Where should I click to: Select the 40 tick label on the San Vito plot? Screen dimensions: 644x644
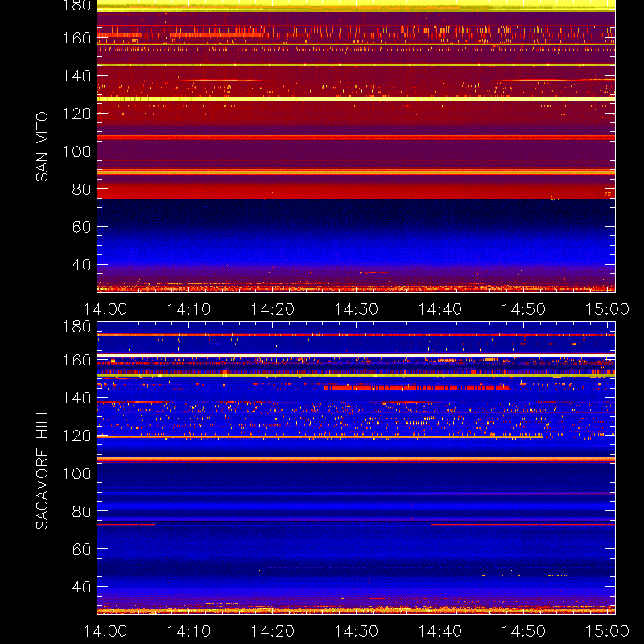click(x=81, y=265)
